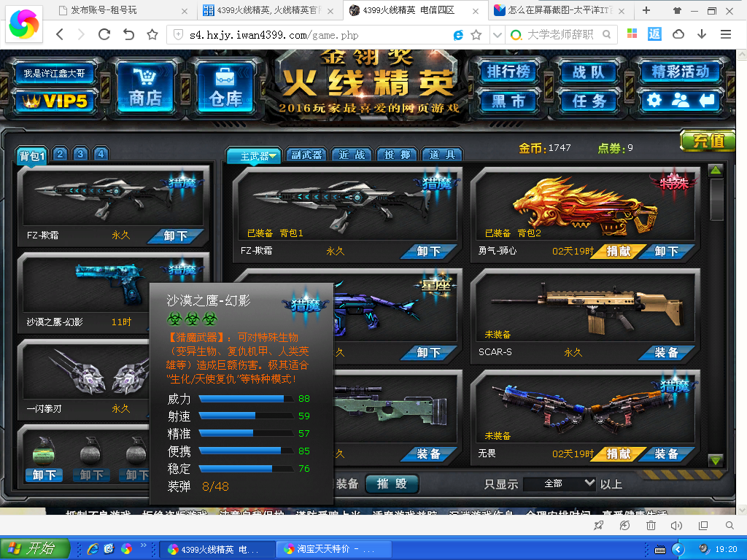
Task: Click the 充值 recharge button
Action: pos(708,141)
